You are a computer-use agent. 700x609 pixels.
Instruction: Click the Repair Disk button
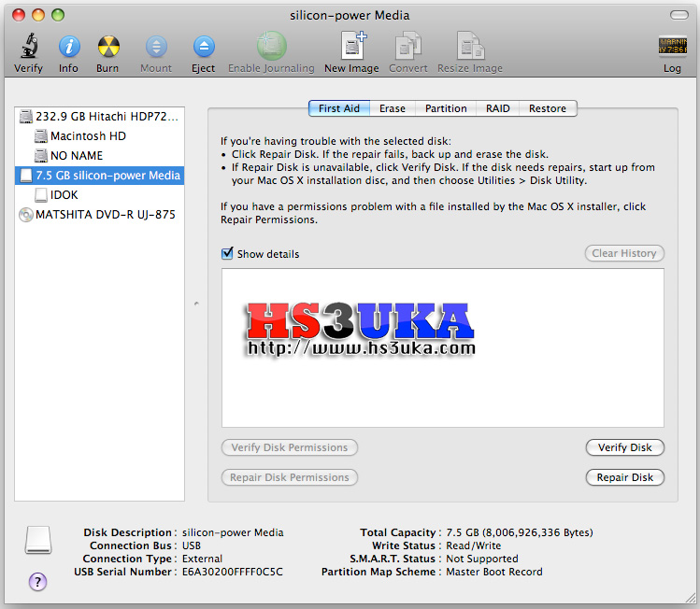pyautogui.click(x=625, y=477)
